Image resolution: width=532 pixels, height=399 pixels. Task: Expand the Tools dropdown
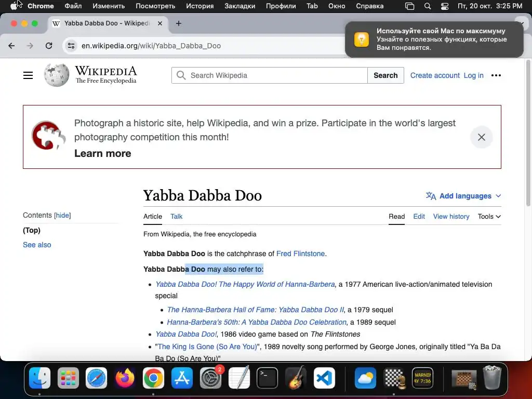click(x=489, y=217)
